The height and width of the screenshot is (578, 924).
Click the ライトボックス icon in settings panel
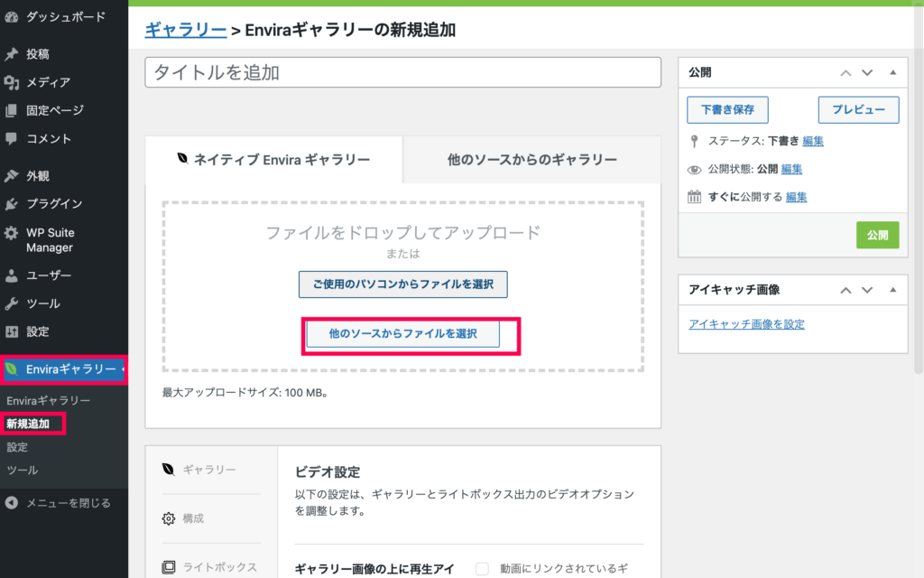[169, 567]
